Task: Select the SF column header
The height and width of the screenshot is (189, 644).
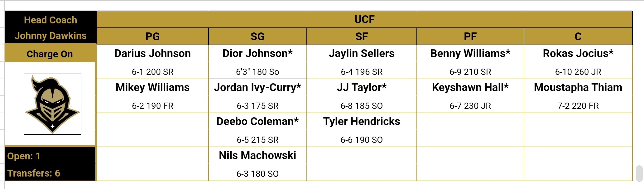Action: tap(362, 36)
